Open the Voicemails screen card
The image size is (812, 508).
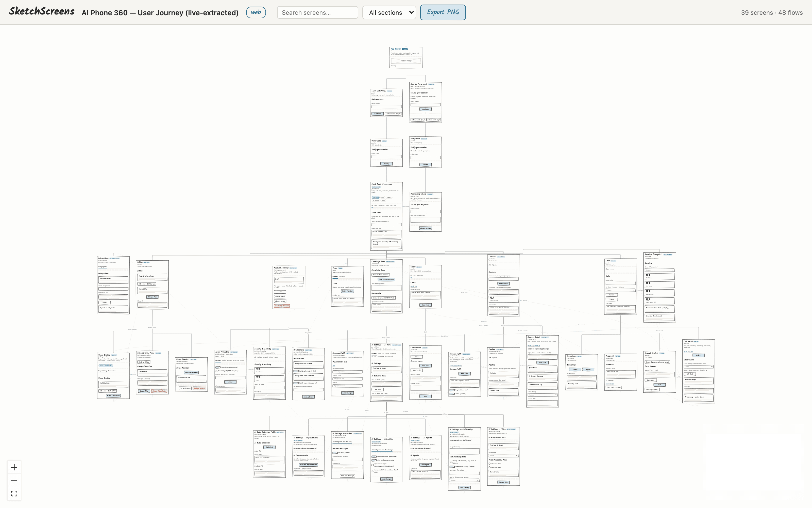(x=620, y=373)
